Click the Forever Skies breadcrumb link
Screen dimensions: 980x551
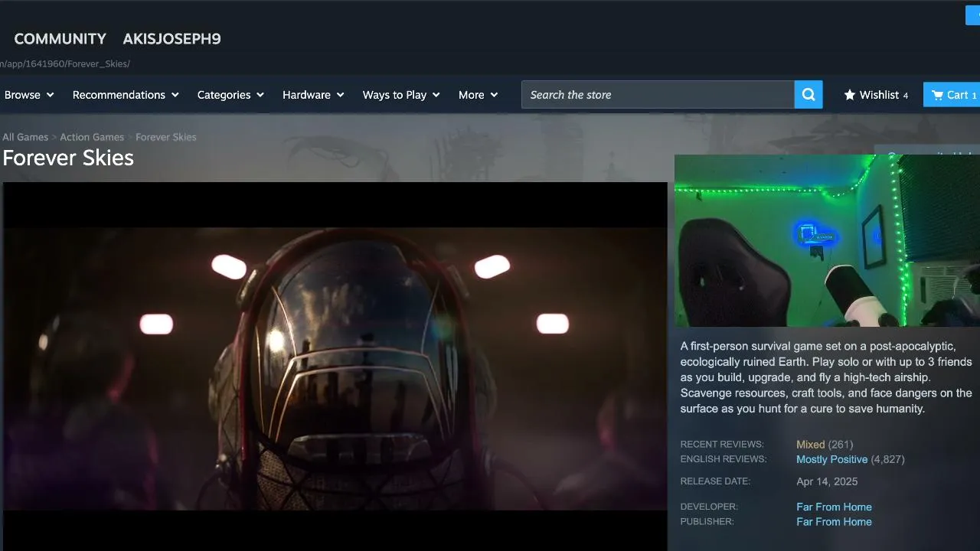(166, 137)
